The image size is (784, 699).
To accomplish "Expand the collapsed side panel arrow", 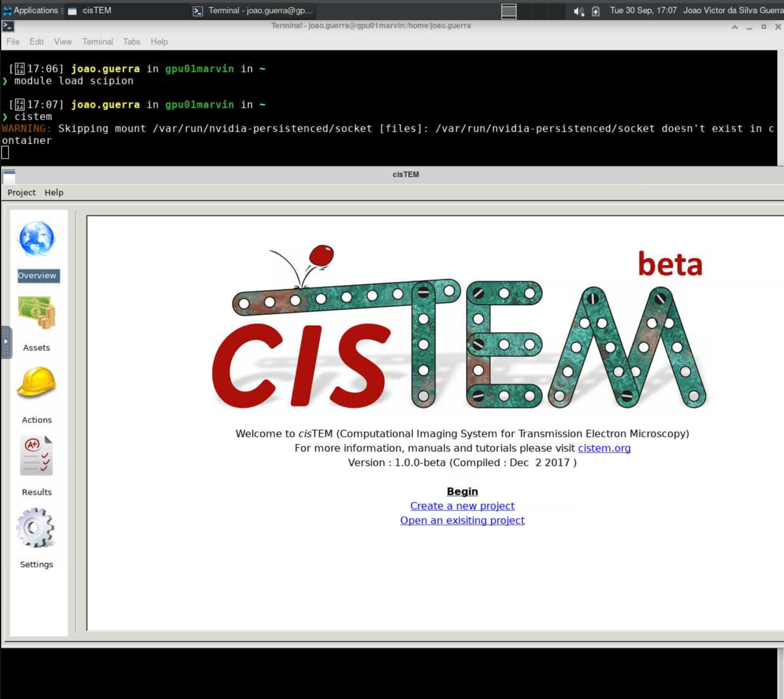I will [5, 342].
